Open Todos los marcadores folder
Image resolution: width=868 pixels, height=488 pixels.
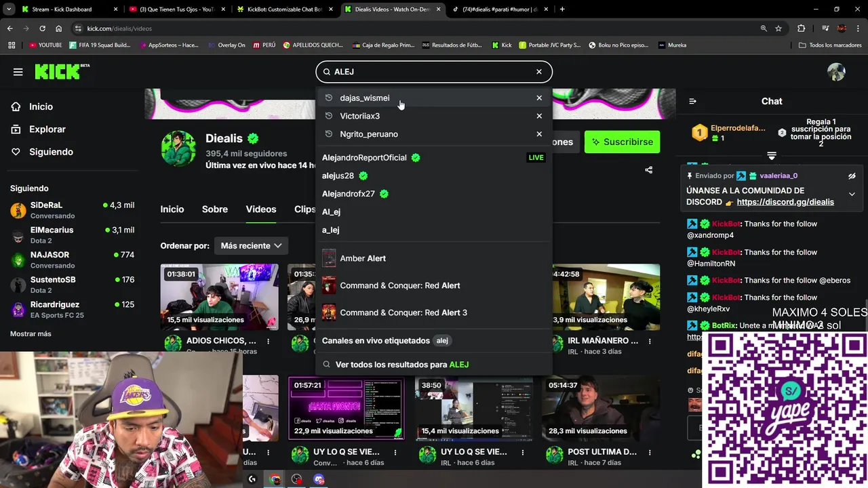[830, 45]
